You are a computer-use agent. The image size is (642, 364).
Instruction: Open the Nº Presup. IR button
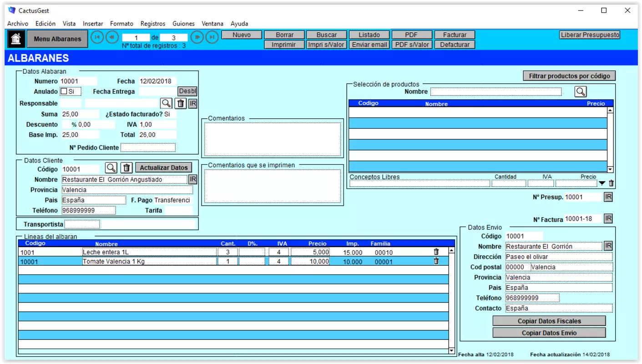608,197
